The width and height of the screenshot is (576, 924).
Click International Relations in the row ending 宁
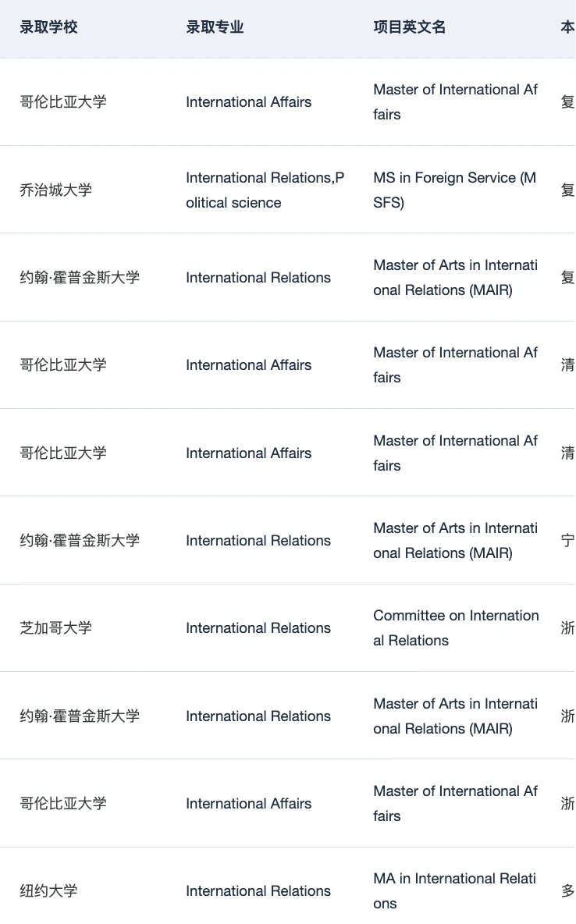pos(258,540)
